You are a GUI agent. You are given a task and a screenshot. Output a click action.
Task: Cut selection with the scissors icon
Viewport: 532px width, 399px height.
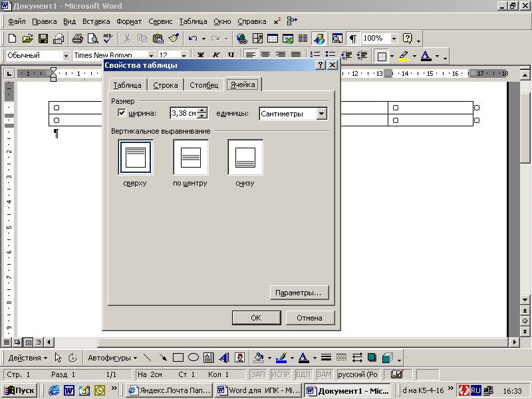tap(127, 39)
